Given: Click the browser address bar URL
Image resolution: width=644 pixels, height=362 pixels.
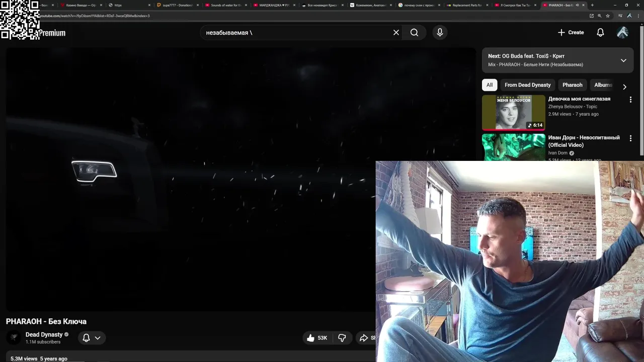Looking at the screenshot, I should pos(95,16).
